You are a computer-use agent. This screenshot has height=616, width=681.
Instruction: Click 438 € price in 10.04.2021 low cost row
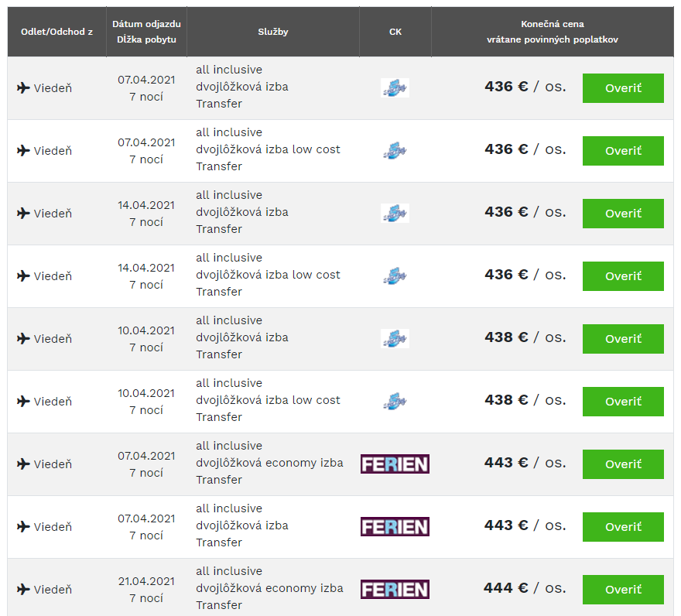pyautogui.click(x=525, y=400)
